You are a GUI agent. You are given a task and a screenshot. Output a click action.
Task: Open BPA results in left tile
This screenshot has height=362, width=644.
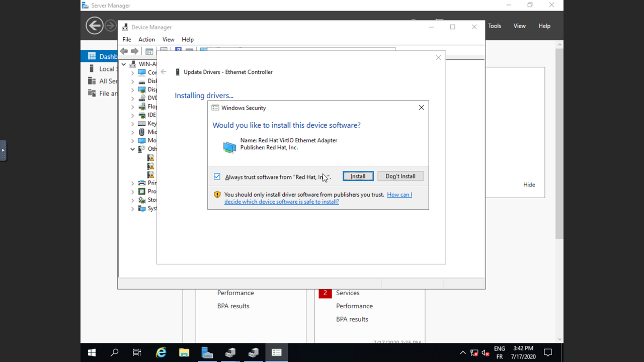point(233,306)
